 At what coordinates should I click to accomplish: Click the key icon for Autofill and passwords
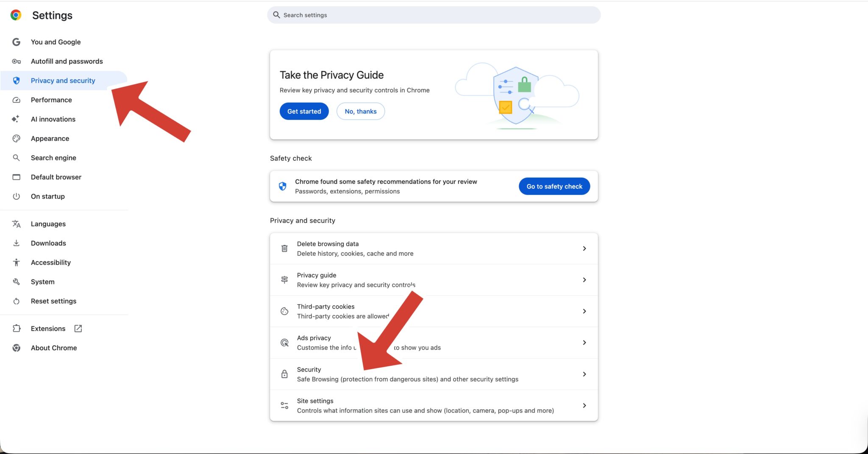tap(16, 61)
